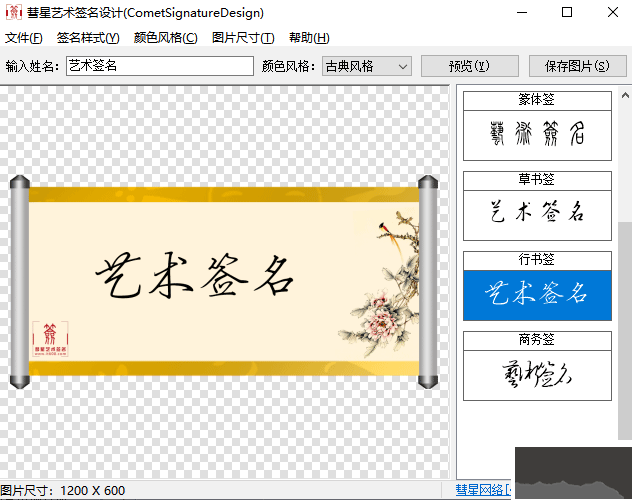Select the 草书签 signature style thumbnail

point(537,211)
